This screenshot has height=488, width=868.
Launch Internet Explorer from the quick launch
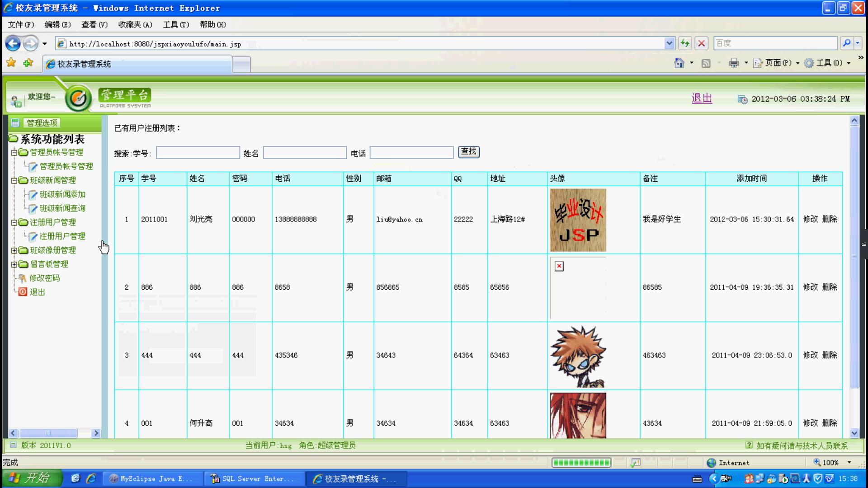pos(91,478)
